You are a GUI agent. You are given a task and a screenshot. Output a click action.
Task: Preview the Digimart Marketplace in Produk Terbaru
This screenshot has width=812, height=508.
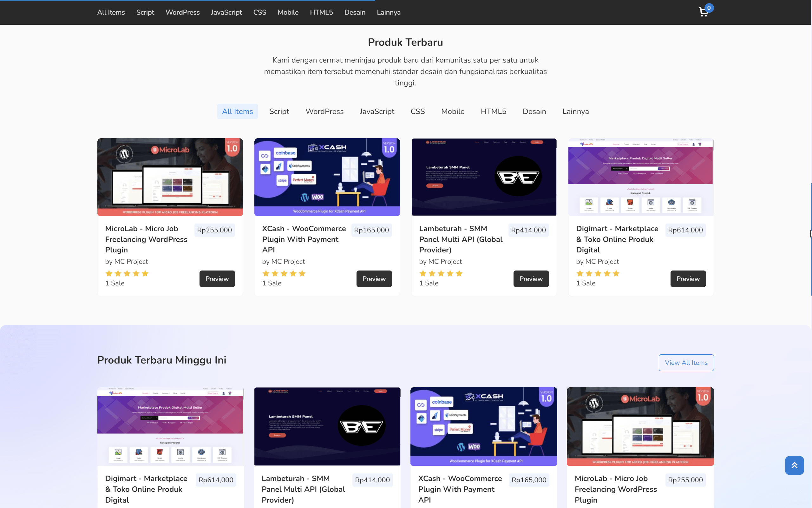(688, 278)
